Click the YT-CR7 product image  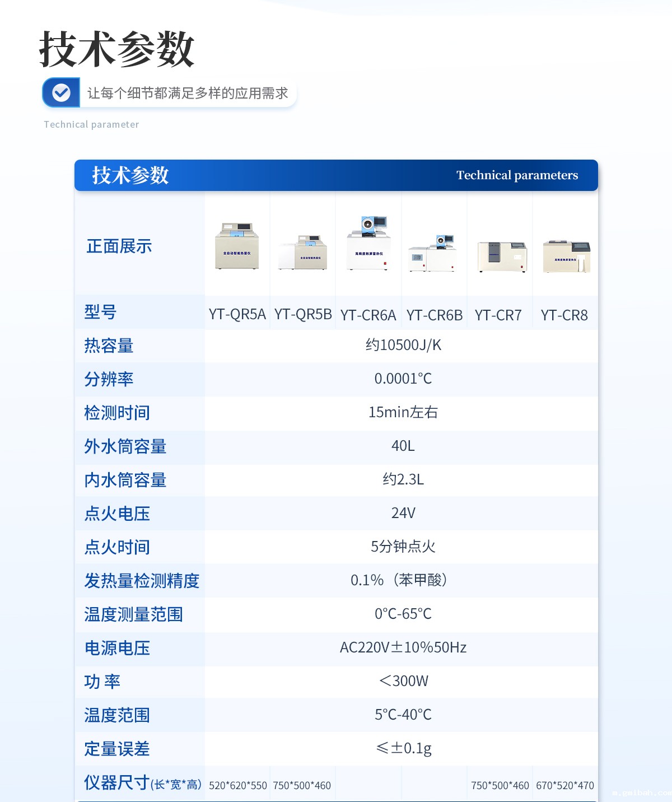coord(502,257)
